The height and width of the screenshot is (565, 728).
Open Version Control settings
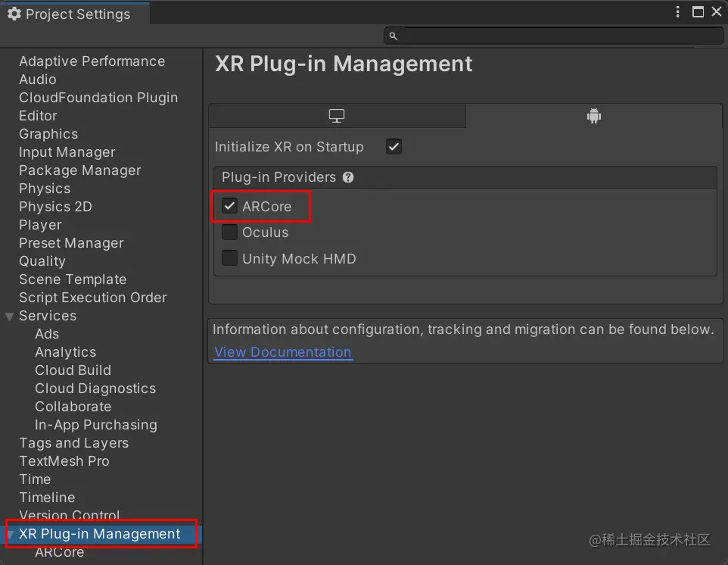69,515
